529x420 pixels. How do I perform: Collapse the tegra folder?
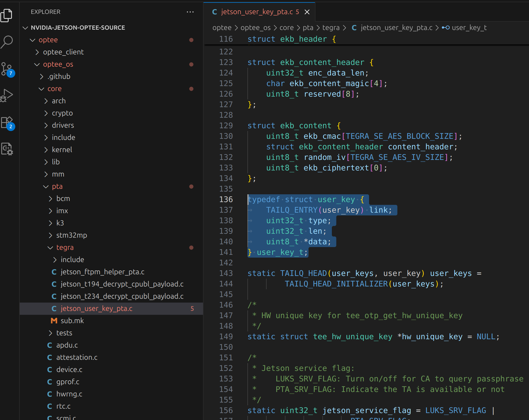(x=50, y=248)
